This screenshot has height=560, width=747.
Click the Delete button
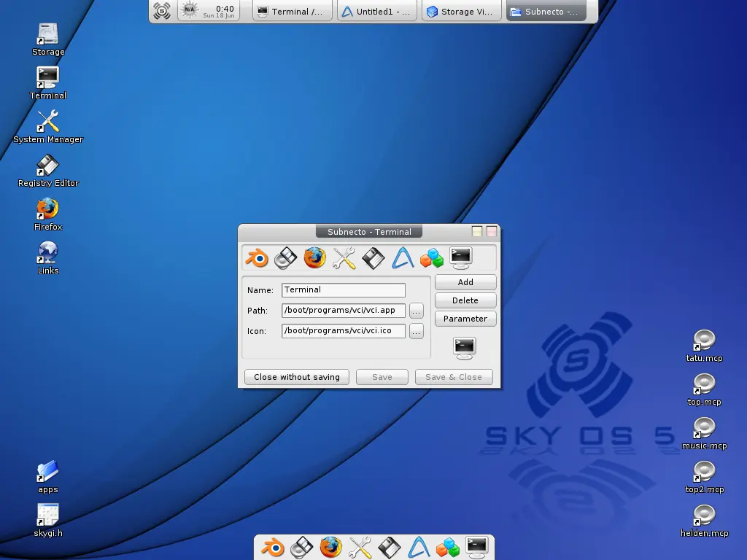(x=465, y=300)
